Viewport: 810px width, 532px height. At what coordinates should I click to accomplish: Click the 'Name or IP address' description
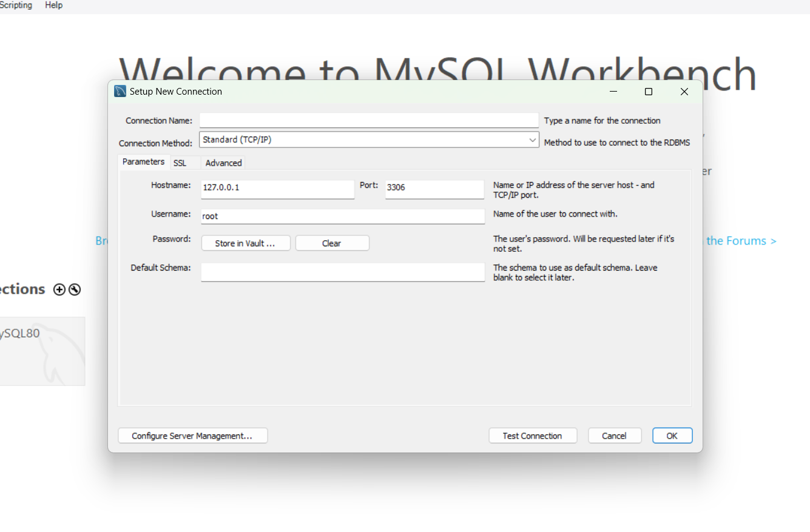[x=574, y=190]
